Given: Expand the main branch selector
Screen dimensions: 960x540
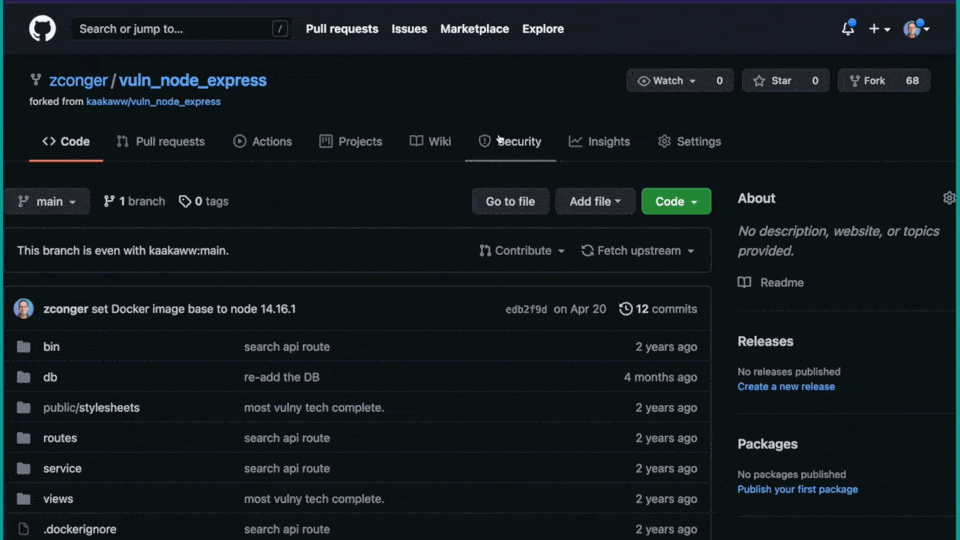Looking at the screenshot, I should [x=47, y=201].
